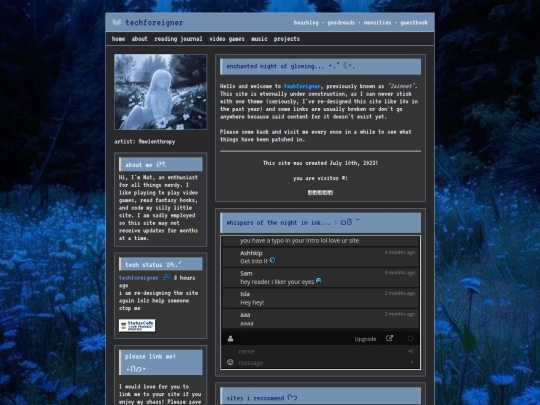540x405 pixels.
Task: Click the emoji in Ashhkip's message
Action: pos(272,260)
